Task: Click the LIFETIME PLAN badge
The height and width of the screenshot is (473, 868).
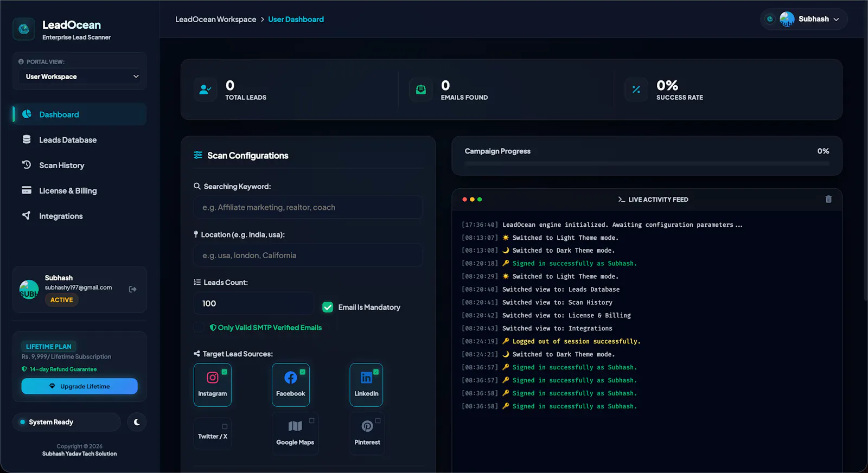Action: coord(48,347)
